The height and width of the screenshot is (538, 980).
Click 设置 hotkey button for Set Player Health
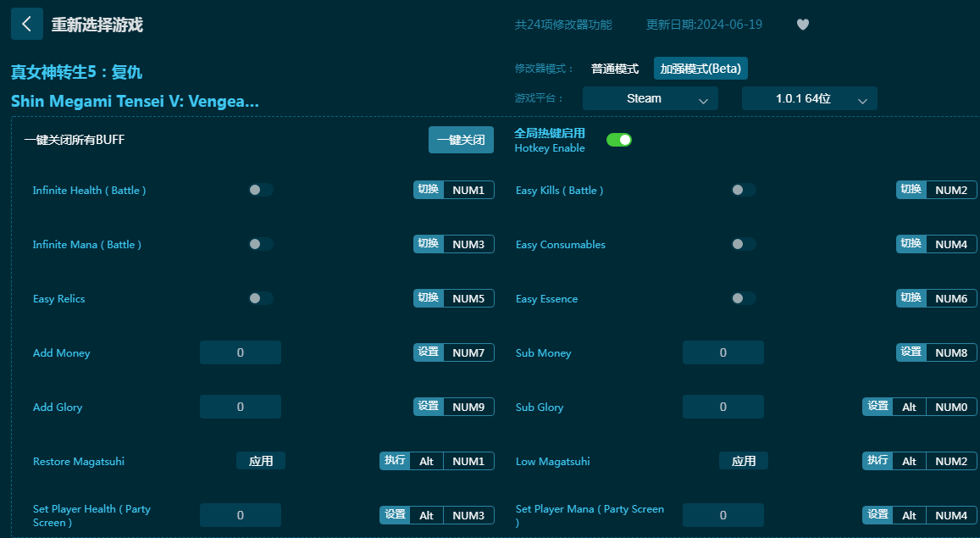click(395, 515)
